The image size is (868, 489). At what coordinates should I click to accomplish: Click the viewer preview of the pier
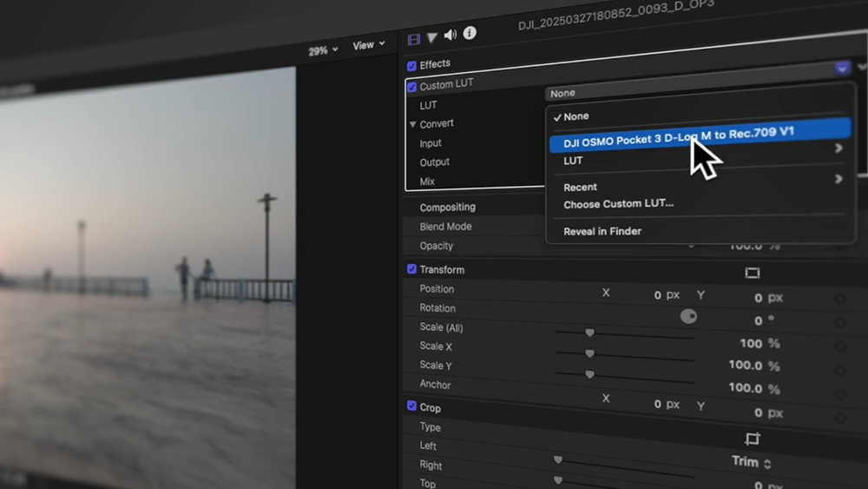pyautogui.click(x=148, y=277)
